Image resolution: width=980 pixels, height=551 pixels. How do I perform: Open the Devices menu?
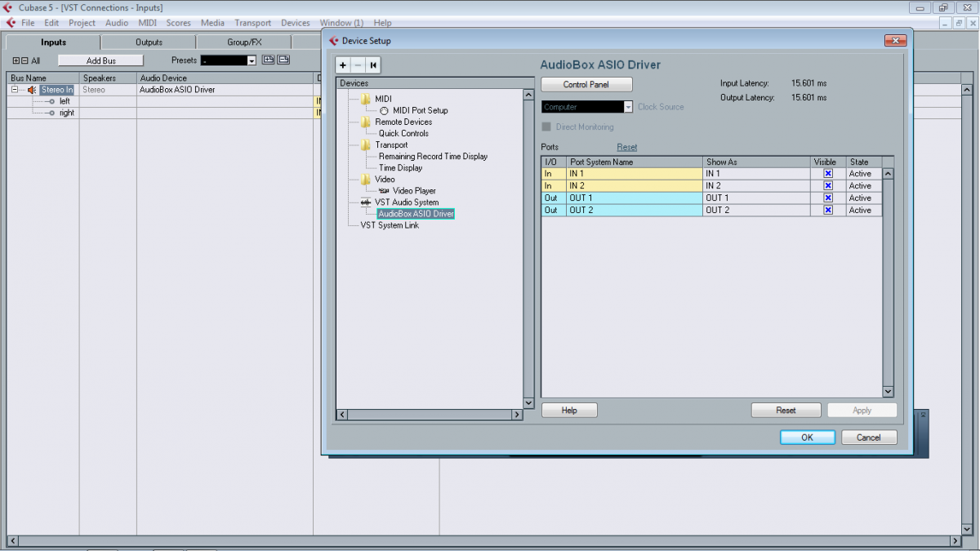pyautogui.click(x=296, y=23)
